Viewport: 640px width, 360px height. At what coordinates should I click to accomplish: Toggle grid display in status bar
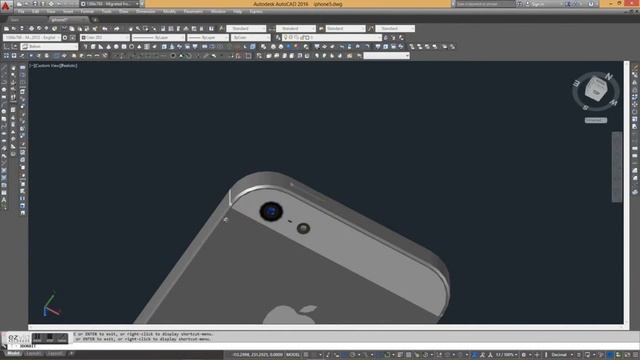pos(306,355)
